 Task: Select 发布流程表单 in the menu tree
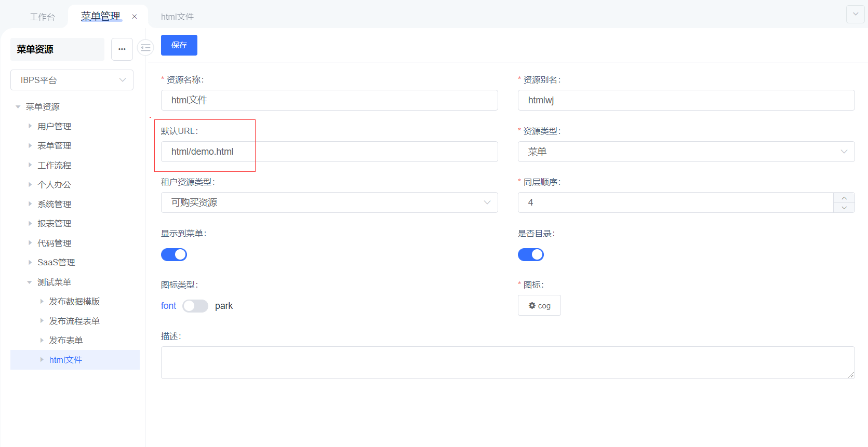[74, 321]
